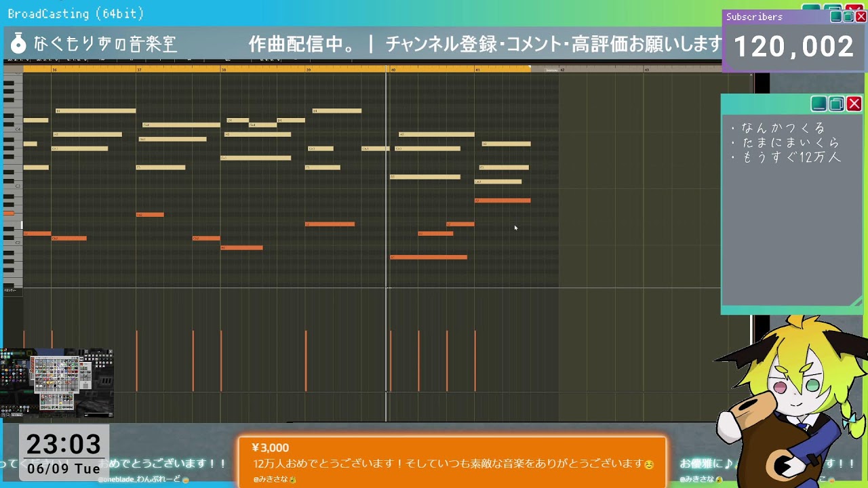The height and width of the screenshot is (488, 868).
Task: Select the velocity bar at bar 41 start
Action: [x=475, y=361]
